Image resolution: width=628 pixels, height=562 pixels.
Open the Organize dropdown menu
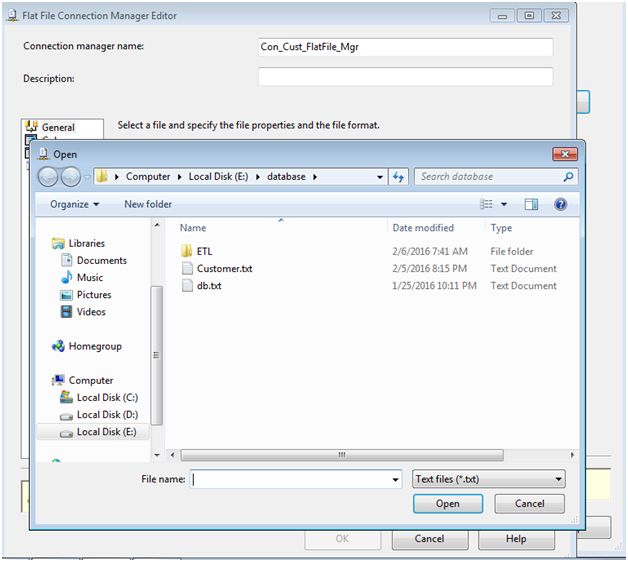pos(74,204)
